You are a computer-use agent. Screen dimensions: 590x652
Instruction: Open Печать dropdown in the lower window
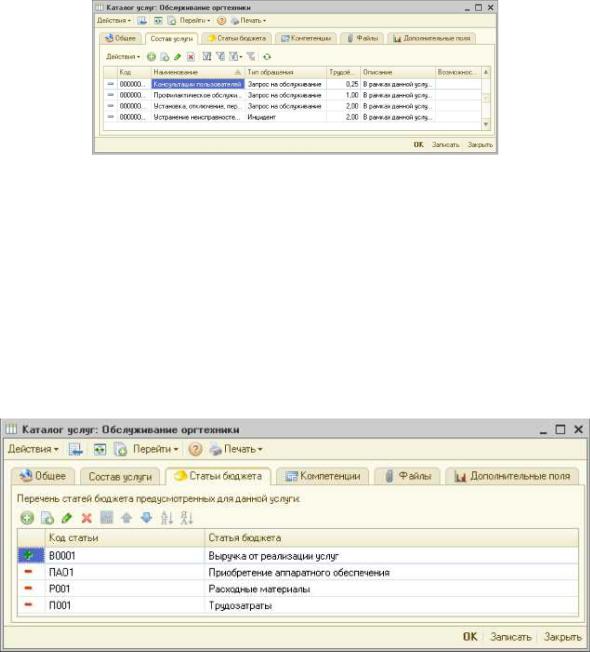click(x=236, y=449)
